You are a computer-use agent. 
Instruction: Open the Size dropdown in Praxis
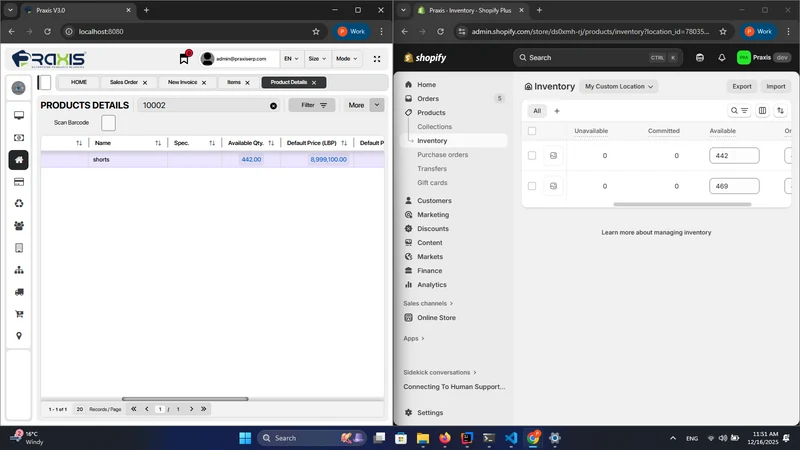pyautogui.click(x=317, y=59)
